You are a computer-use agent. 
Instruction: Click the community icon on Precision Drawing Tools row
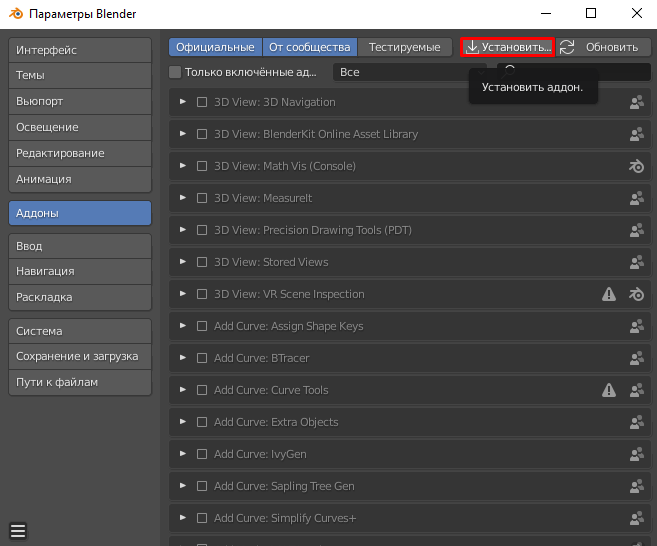click(x=636, y=230)
